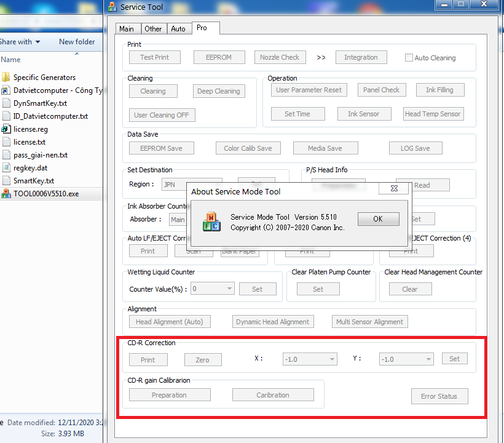Click the LOG Save button
Viewport: 504px width, 443px height.
[x=415, y=148]
